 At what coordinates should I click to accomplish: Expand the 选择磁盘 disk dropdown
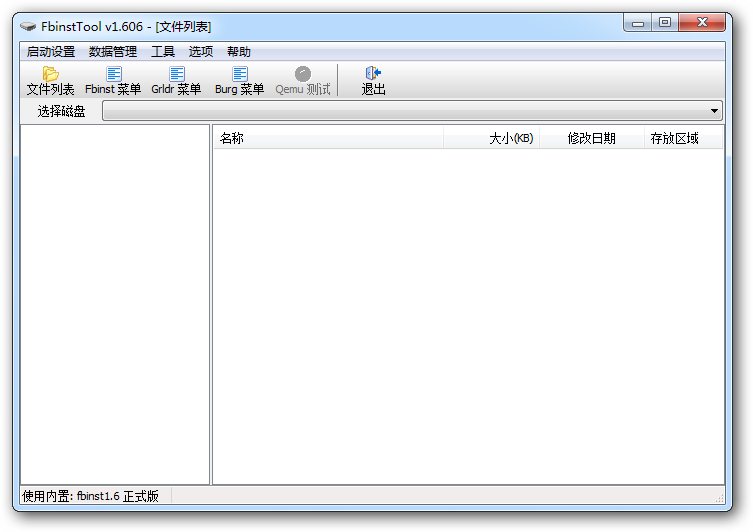(x=714, y=111)
